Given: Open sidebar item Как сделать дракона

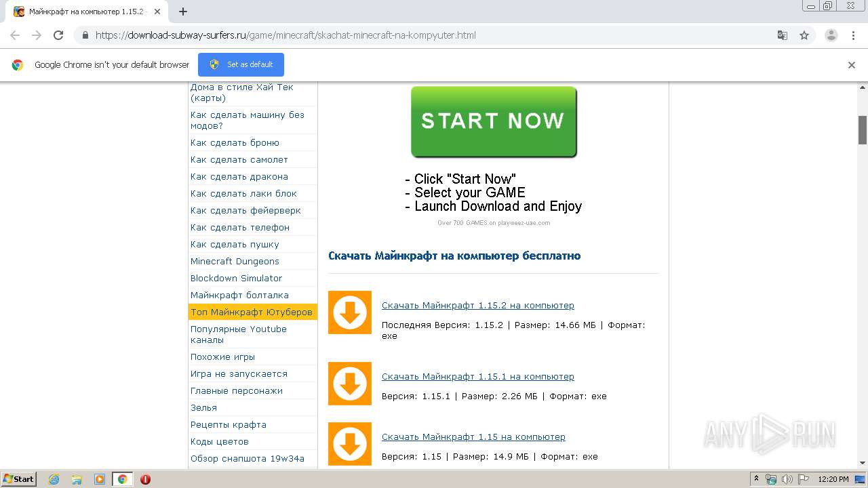Looking at the screenshot, I should [x=239, y=177].
